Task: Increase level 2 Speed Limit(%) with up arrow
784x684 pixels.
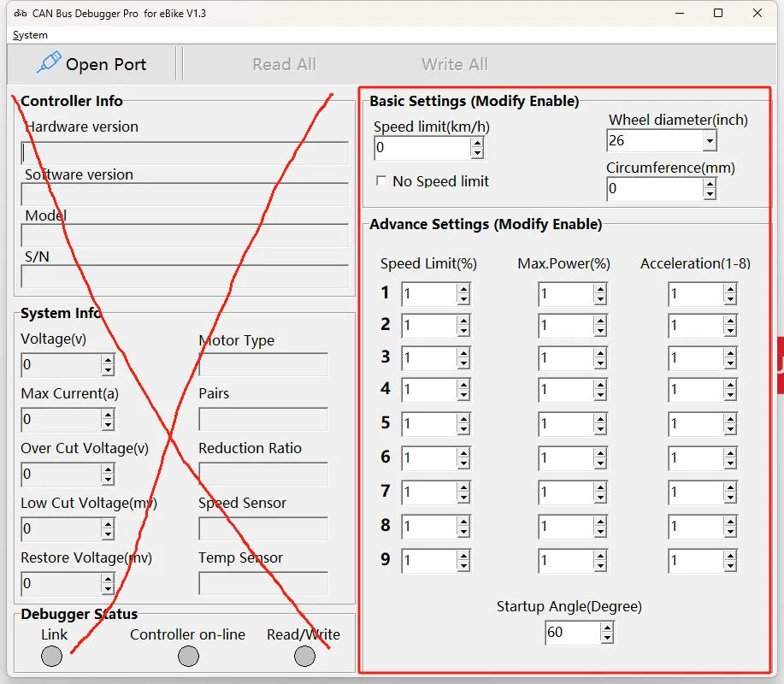Action: (x=463, y=321)
